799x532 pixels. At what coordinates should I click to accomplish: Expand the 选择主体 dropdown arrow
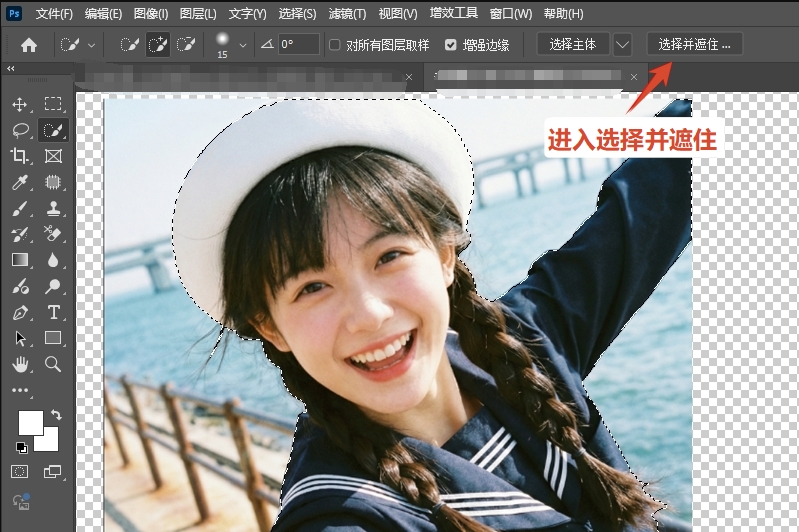click(622, 45)
